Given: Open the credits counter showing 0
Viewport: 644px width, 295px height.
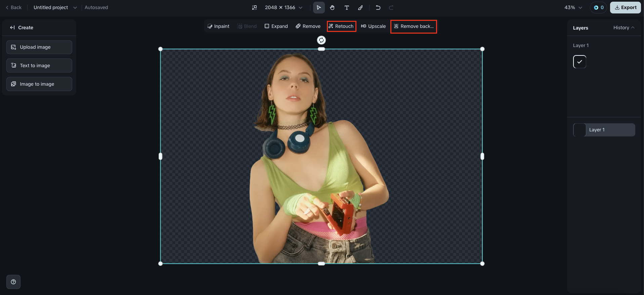Looking at the screenshot, I should tap(599, 7).
